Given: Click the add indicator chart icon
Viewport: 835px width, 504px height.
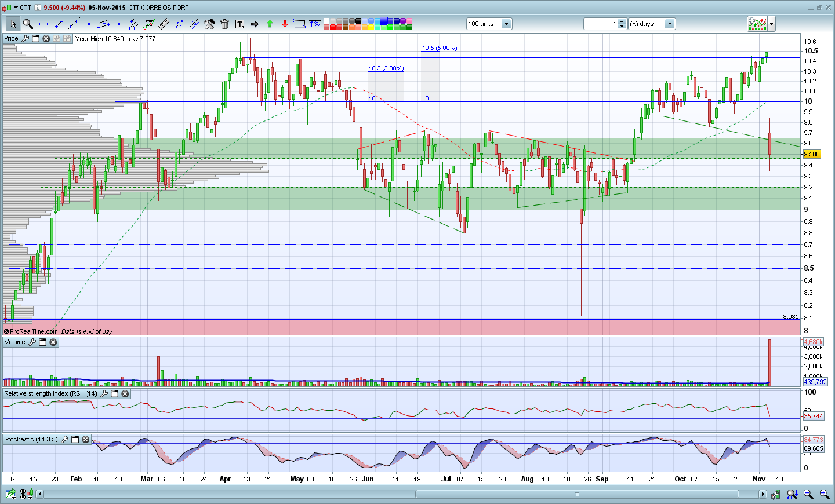Looking at the screenshot, I should [x=757, y=24].
